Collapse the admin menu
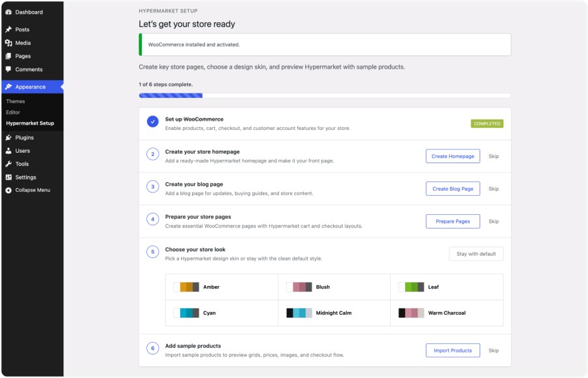Screen dimensions: 588x378 pos(32,190)
